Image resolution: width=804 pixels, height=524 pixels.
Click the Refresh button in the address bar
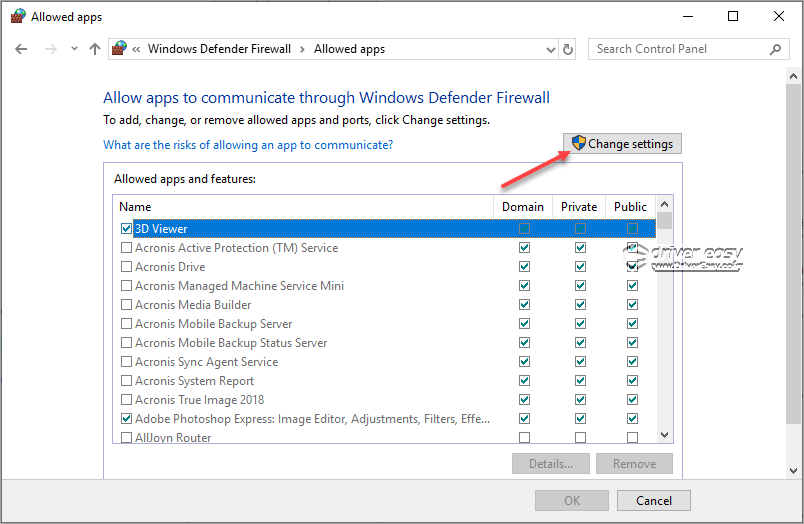568,49
